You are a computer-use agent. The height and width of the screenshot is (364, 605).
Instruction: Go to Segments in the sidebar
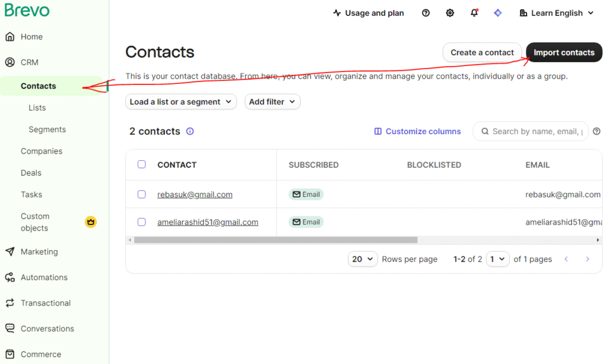click(x=47, y=129)
